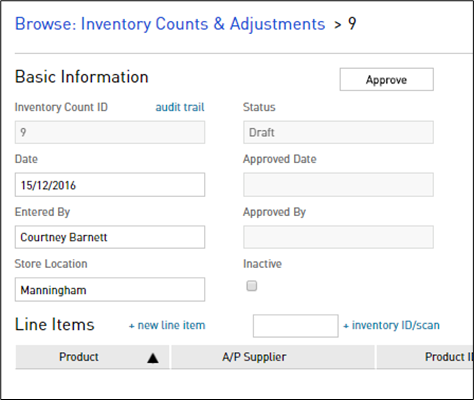Focus the inventory ID scan input box
Screen dimensions: 474x400
click(x=296, y=326)
